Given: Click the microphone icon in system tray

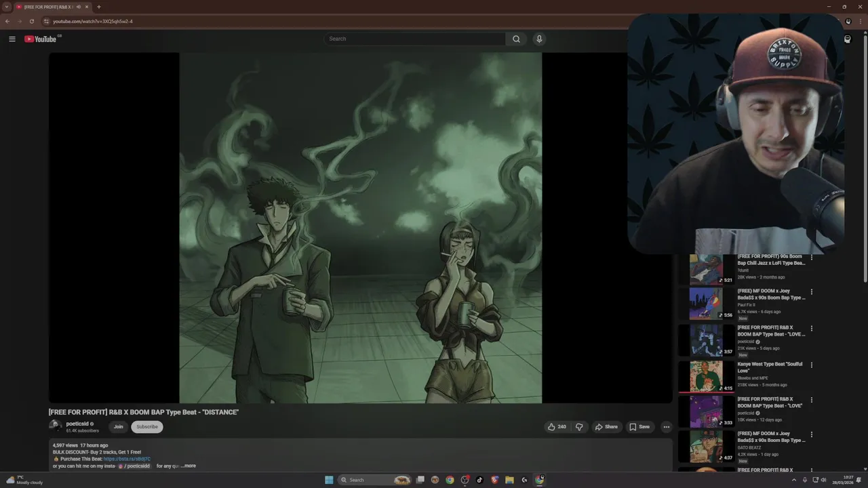Looking at the screenshot, I should coord(805,480).
